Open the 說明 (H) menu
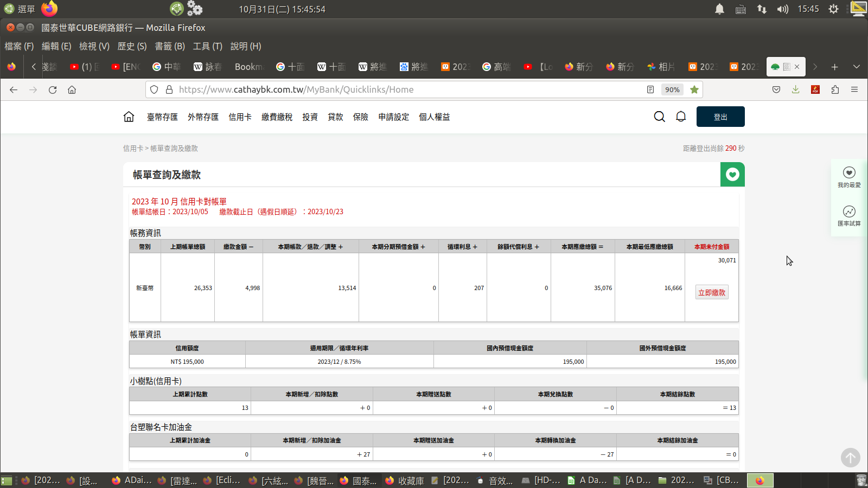868x488 pixels. tap(246, 46)
